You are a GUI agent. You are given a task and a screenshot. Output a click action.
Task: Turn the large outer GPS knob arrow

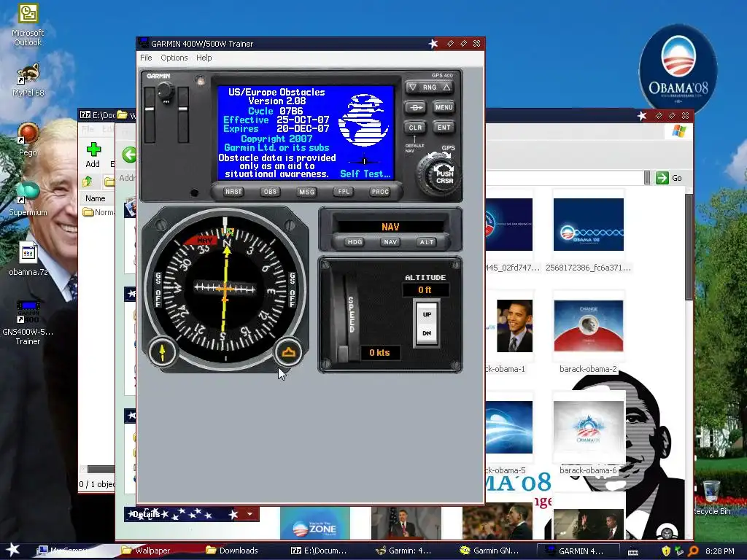pos(438,156)
